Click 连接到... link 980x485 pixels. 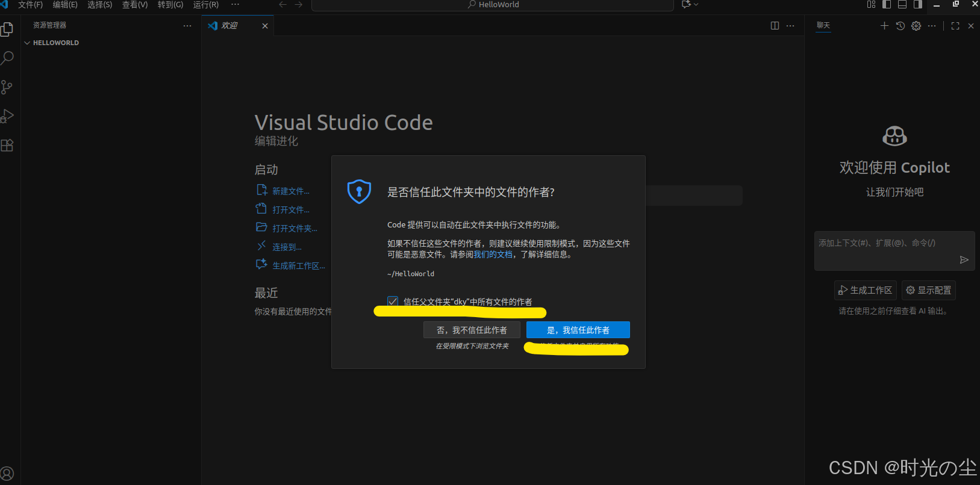[287, 247]
